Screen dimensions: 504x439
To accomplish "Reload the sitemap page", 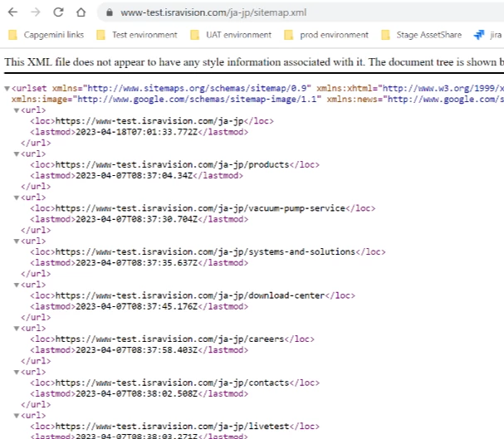I will click(58, 12).
